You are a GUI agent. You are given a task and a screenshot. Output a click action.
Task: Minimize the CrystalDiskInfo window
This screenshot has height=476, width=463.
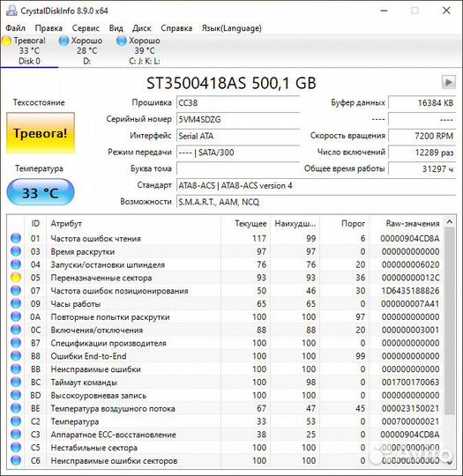[x=384, y=11]
